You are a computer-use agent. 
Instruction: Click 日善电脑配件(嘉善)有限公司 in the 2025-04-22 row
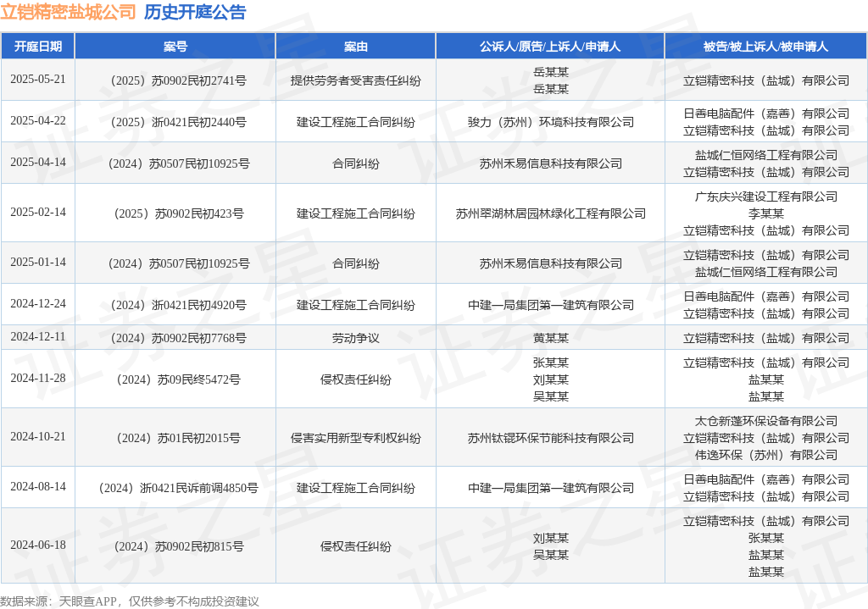click(766, 114)
